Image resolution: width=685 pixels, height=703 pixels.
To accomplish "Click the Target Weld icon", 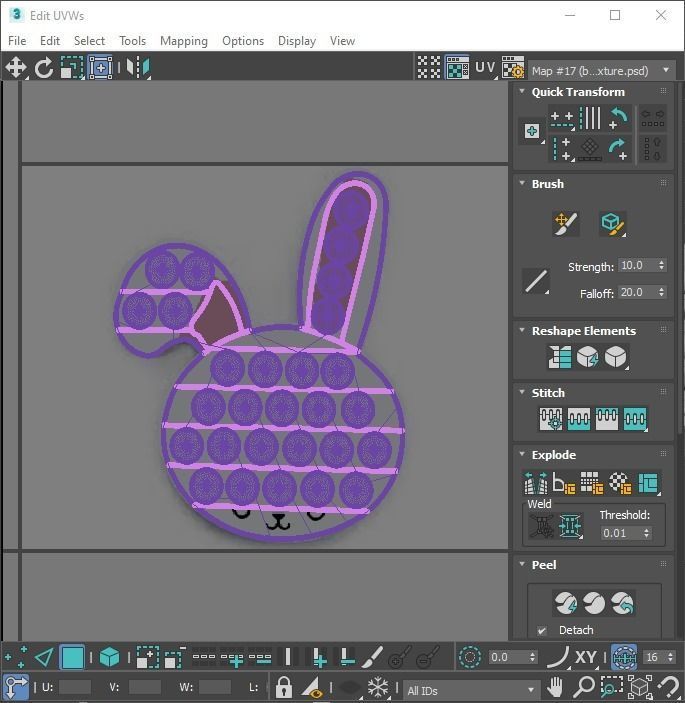I will pos(542,525).
